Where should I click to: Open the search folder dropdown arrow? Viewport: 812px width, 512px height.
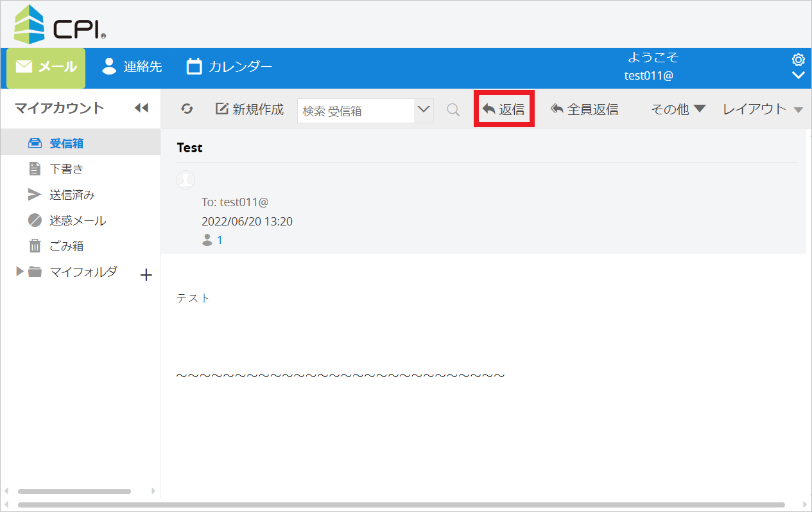tap(424, 110)
